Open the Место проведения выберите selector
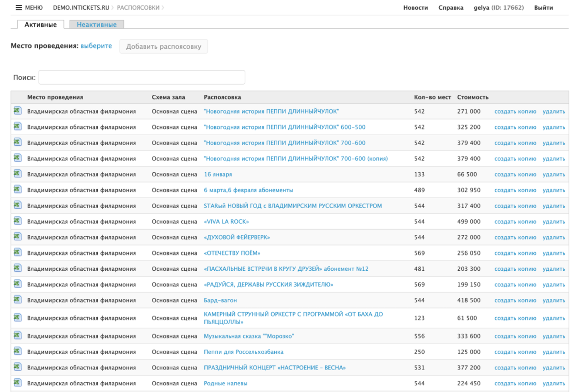Screen dimensions: 579x392 point(96,46)
